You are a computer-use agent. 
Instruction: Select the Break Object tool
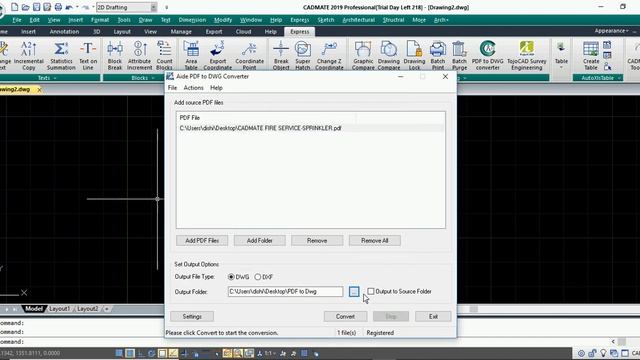tap(281, 56)
